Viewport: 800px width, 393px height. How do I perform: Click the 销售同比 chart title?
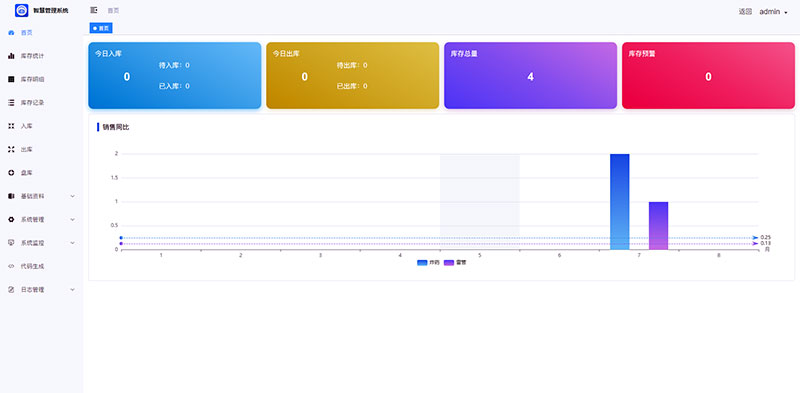point(116,127)
